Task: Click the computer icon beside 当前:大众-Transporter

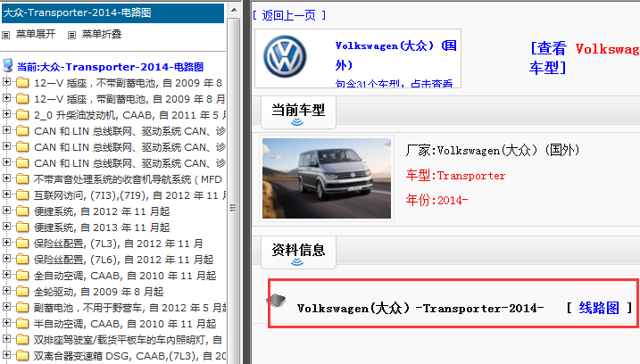Action: [x=7, y=65]
